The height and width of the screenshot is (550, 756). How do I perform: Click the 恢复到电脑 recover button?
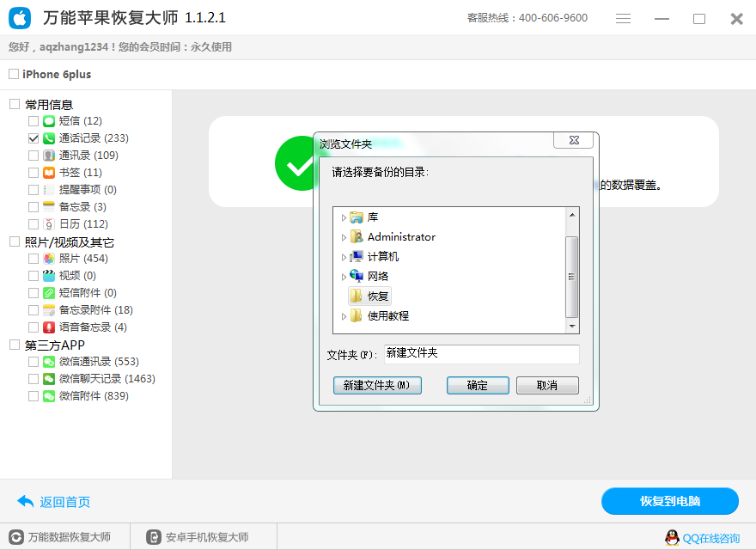click(x=672, y=501)
